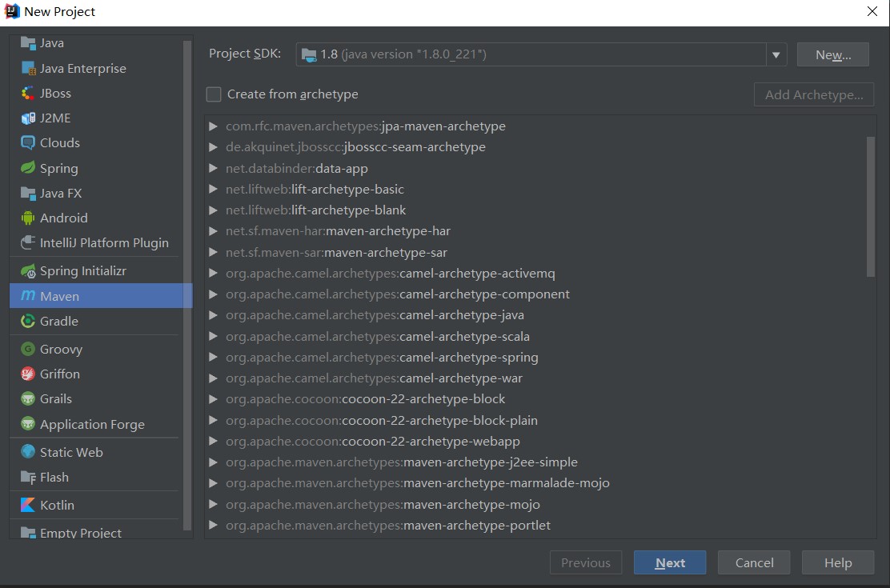The image size is (890, 588).
Task: Click the Java FX folder icon
Action: point(28,193)
